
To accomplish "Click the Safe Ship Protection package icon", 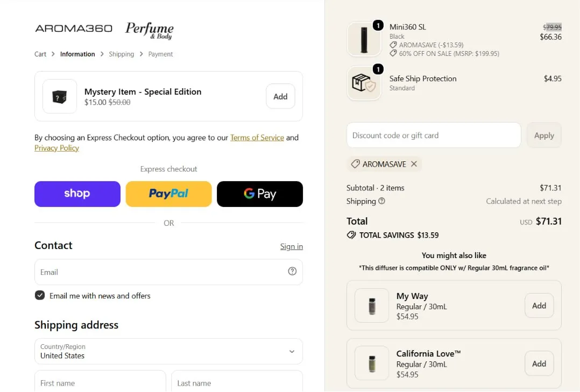I will click(364, 83).
